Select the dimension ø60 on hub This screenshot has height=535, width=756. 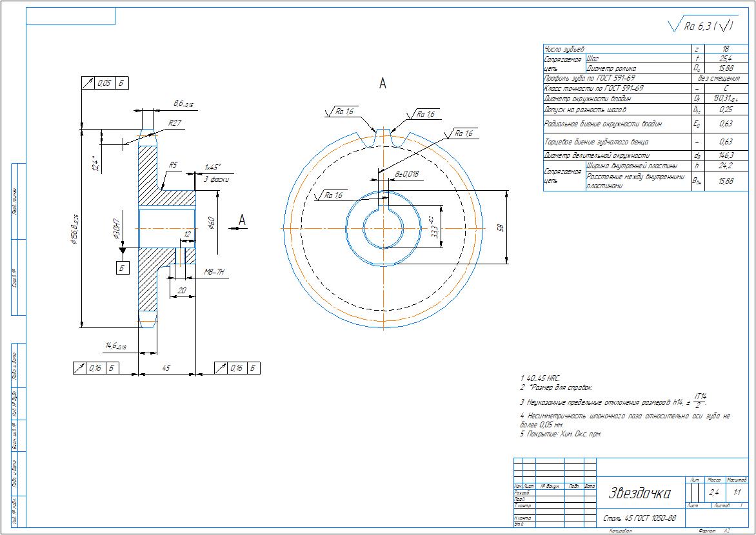coord(211,222)
